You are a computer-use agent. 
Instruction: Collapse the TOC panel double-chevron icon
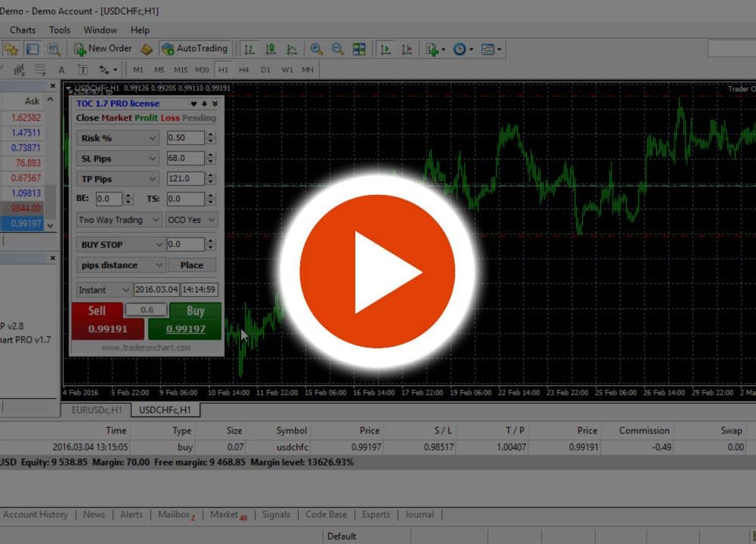click(x=215, y=104)
